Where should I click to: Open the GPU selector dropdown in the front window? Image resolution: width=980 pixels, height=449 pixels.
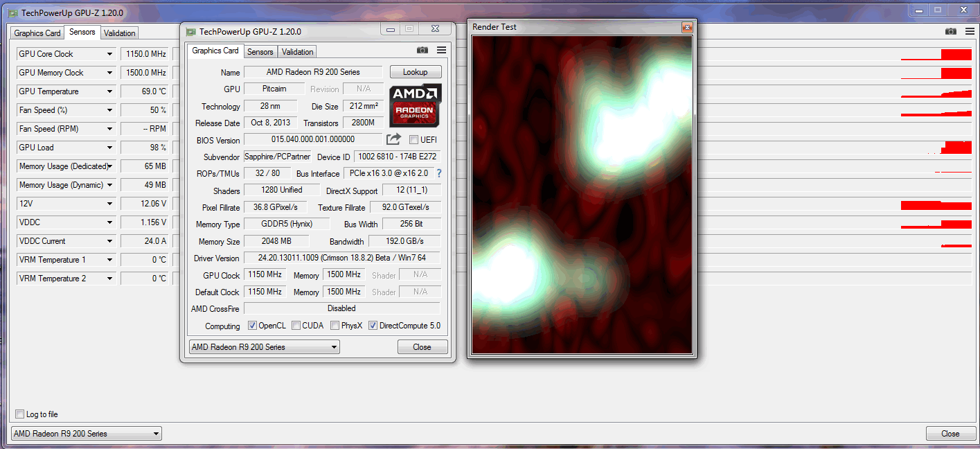point(264,347)
